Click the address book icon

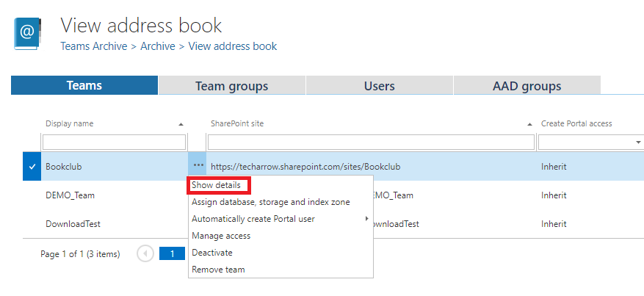[x=27, y=34]
